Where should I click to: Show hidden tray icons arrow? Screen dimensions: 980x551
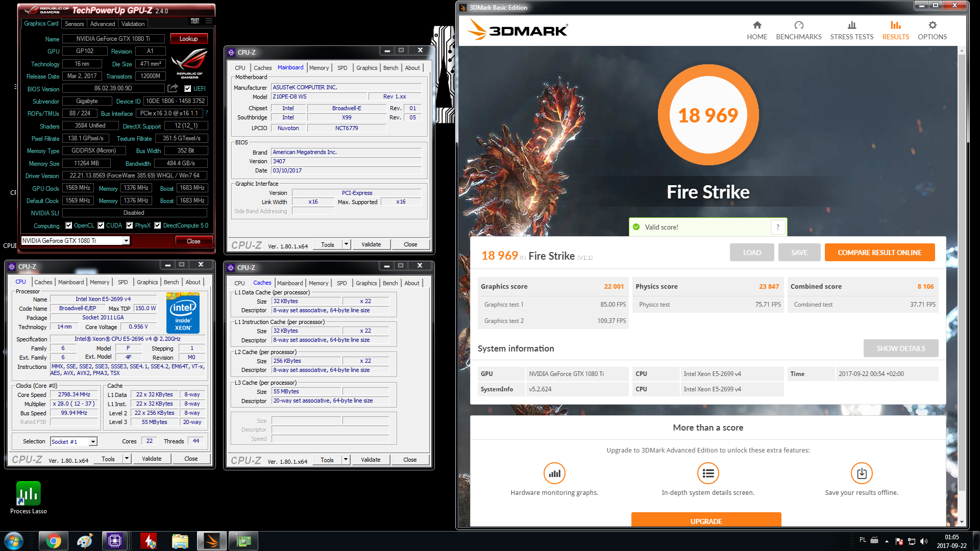coord(887,541)
